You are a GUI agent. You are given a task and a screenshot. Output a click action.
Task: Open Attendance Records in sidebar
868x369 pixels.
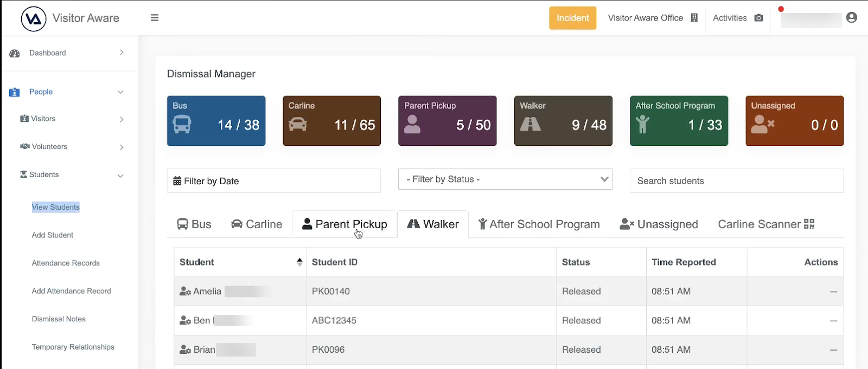tap(66, 263)
